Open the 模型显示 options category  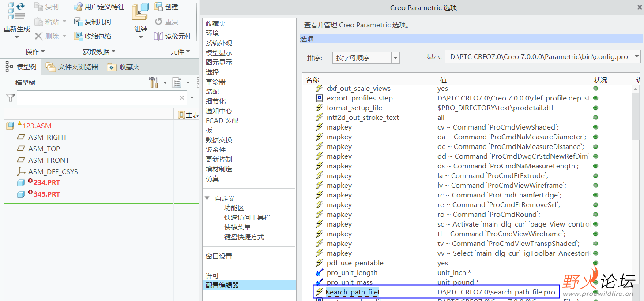click(219, 52)
